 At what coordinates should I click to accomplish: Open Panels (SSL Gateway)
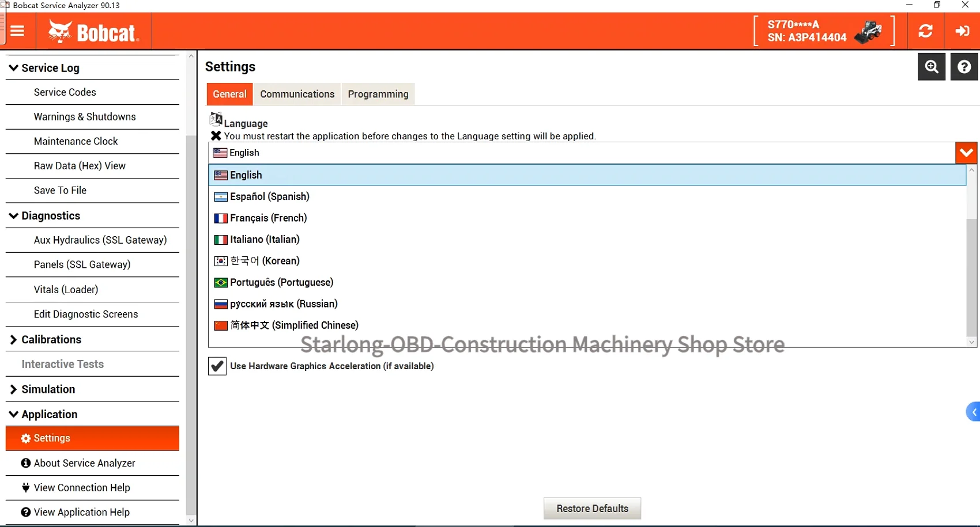(x=92, y=265)
